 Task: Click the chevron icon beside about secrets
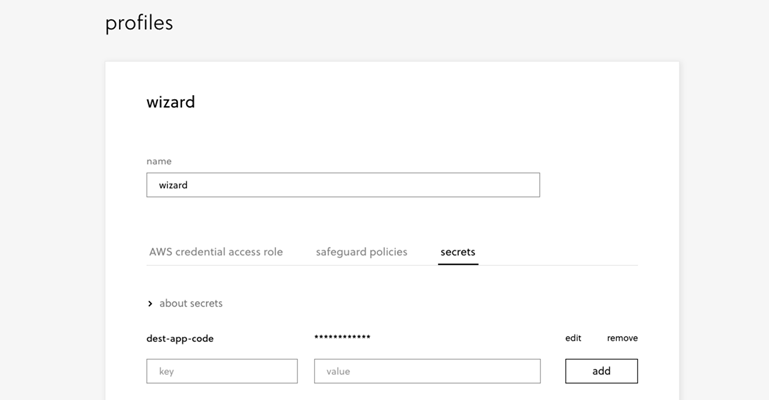tap(150, 303)
